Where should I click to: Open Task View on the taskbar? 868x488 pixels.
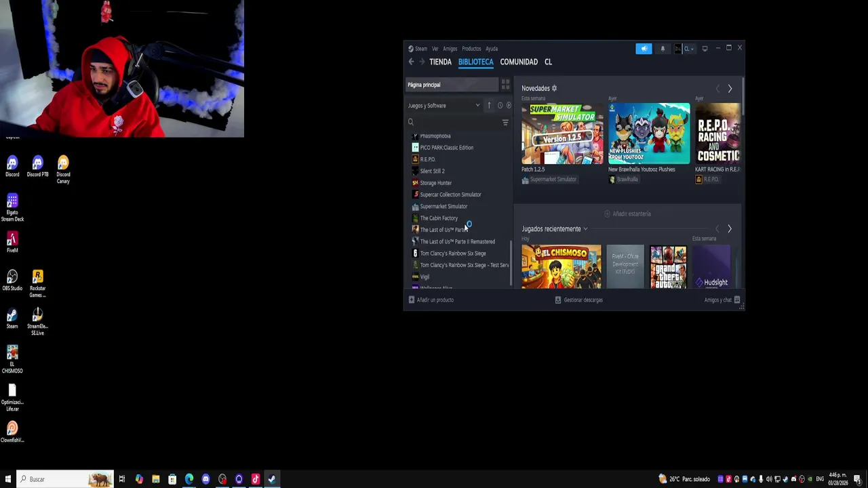pos(122,479)
